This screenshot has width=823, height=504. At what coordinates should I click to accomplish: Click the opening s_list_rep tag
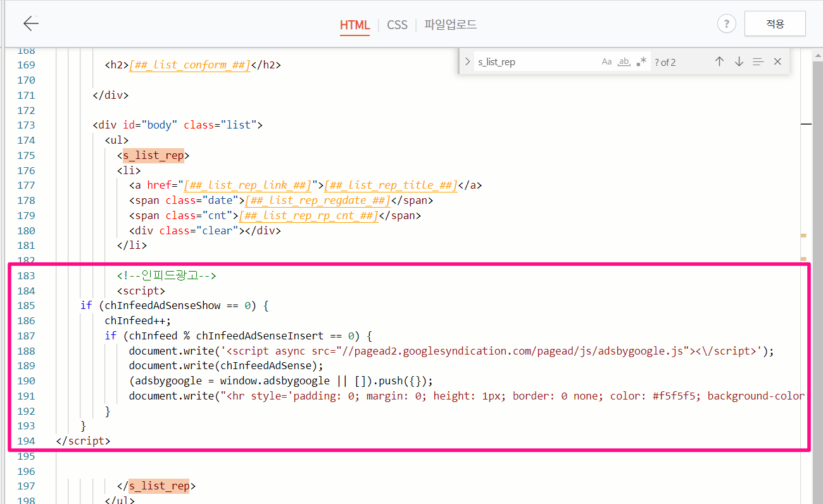(x=153, y=155)
